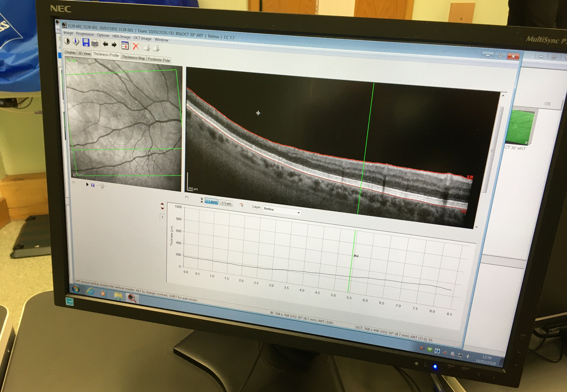
Task: Click the red X delete icon
Action: (x=136, y=46)
